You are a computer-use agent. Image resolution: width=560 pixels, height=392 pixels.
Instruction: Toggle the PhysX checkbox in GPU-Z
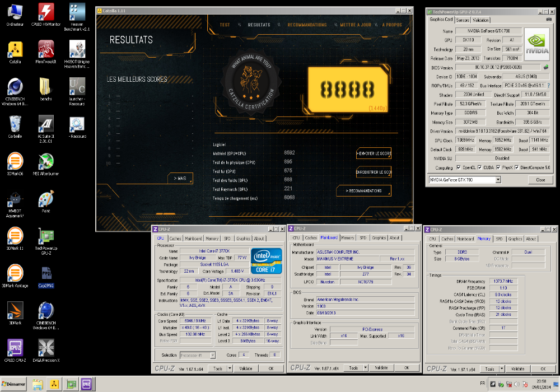coord(498,167)
